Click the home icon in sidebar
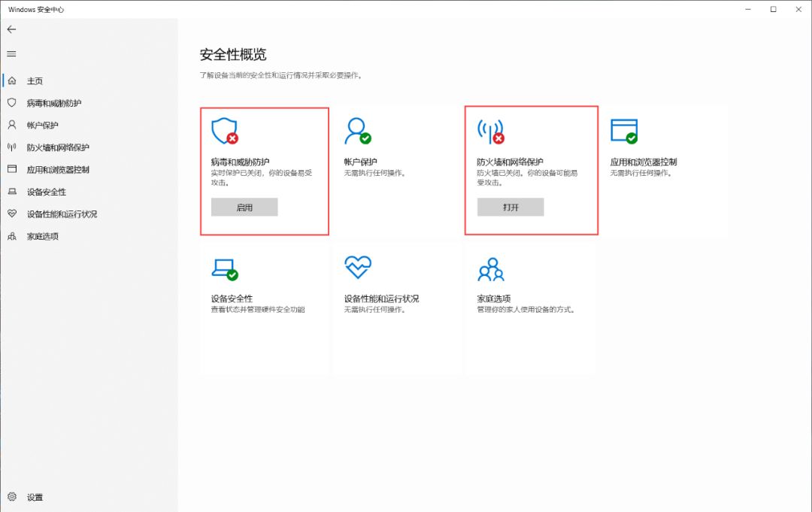812x512 pixels. [x=12, y=80]
